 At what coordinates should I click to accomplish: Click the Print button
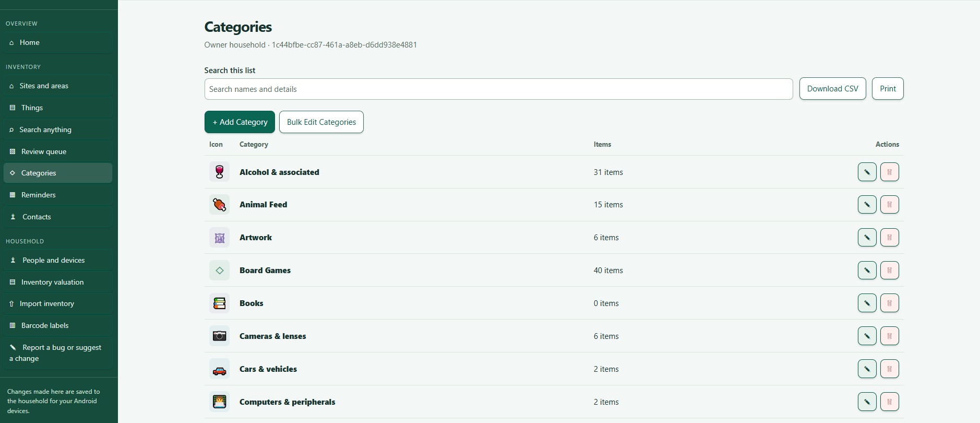(888, 88)
